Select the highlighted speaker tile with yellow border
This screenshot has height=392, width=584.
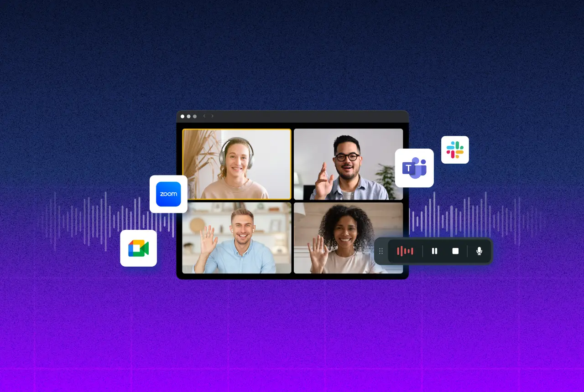pos(236,164)
